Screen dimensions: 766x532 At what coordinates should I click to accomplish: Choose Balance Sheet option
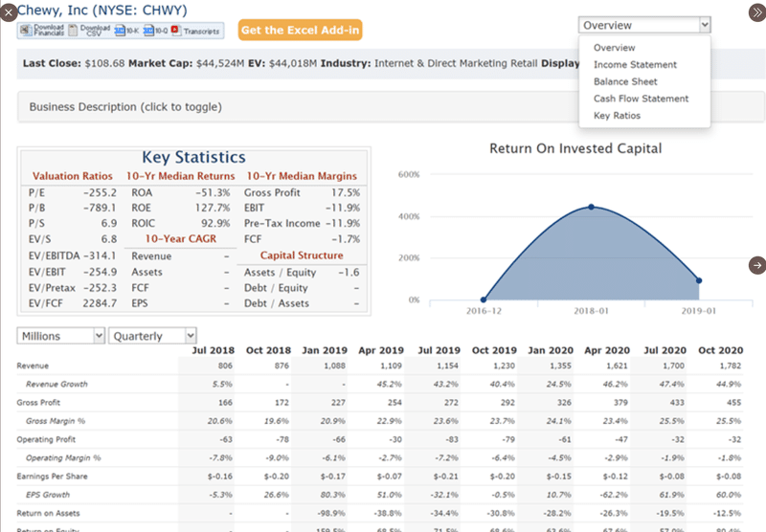point(625,81)
